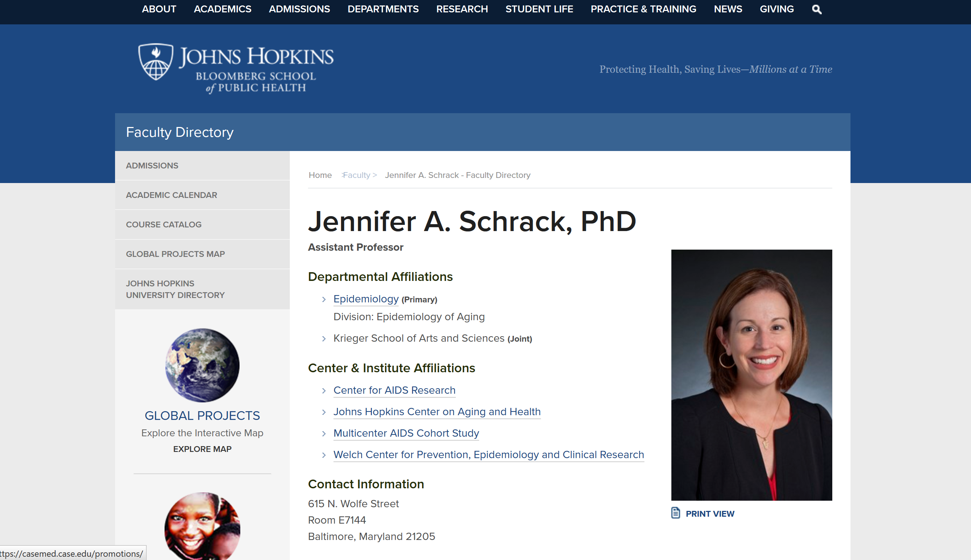Open Johns Hopkins Center on Aging and Health
This screenshot has width=971, height=560.
point(437,412)
